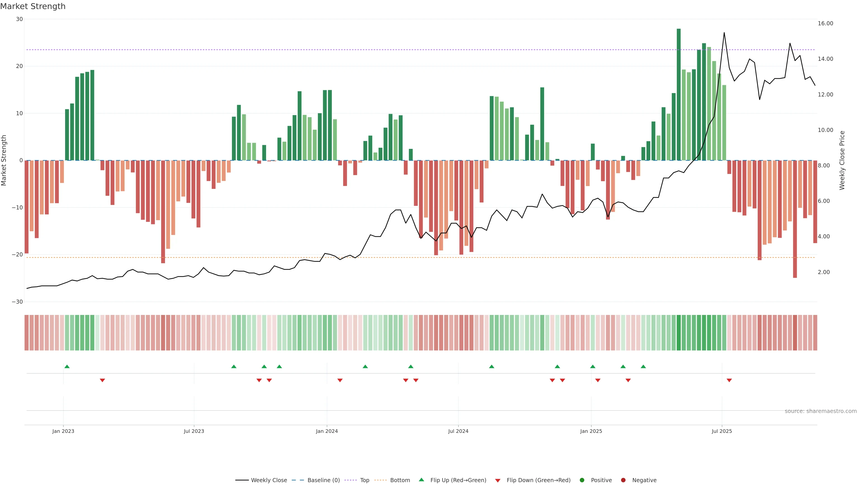The image size is (868, 488).
Task: Click the Market Strength chart title
Action: (x=33, y=6)
